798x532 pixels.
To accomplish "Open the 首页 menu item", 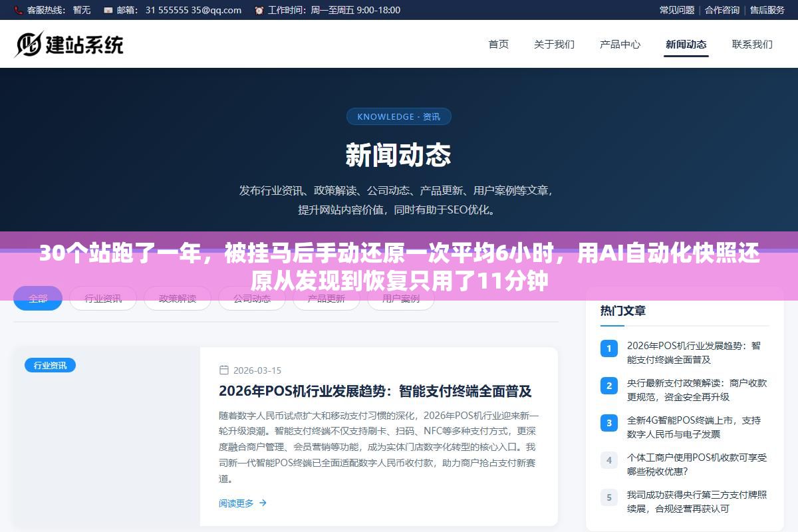I will tap(499, 45).
